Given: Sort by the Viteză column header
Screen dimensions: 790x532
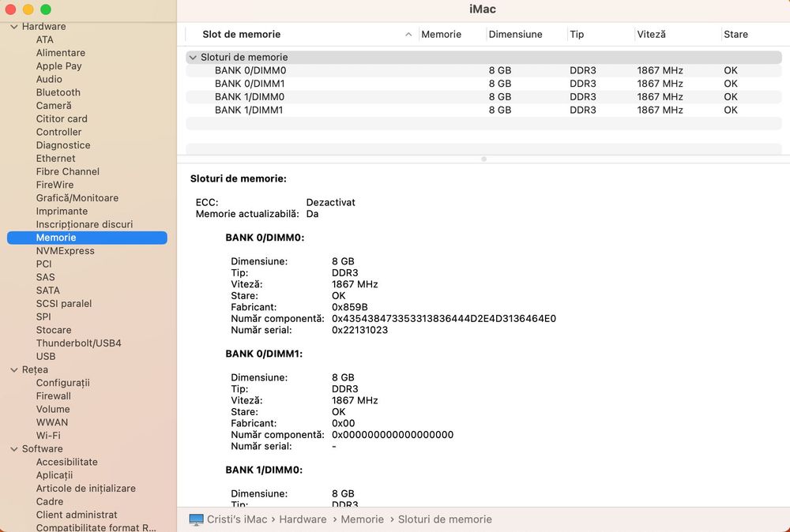Looking at the screenshot, I should (x=651, y=34).
